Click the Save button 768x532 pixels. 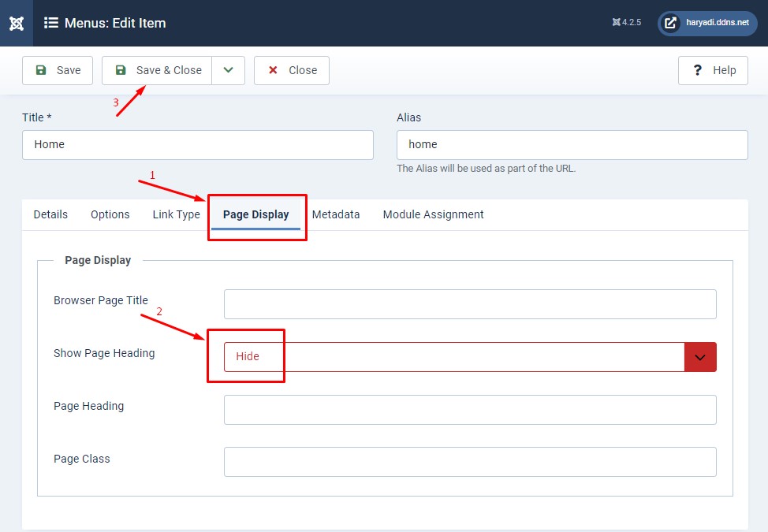[58, 70]
